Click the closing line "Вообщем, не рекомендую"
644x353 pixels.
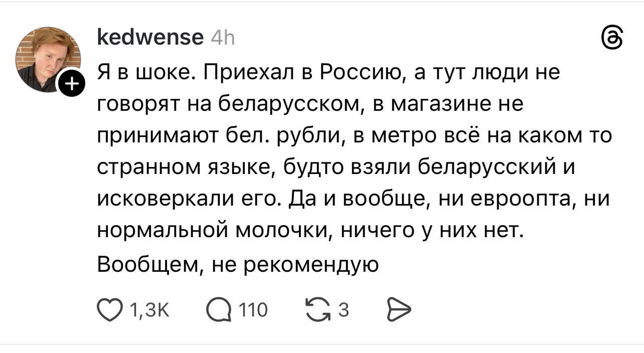[237, 263]
